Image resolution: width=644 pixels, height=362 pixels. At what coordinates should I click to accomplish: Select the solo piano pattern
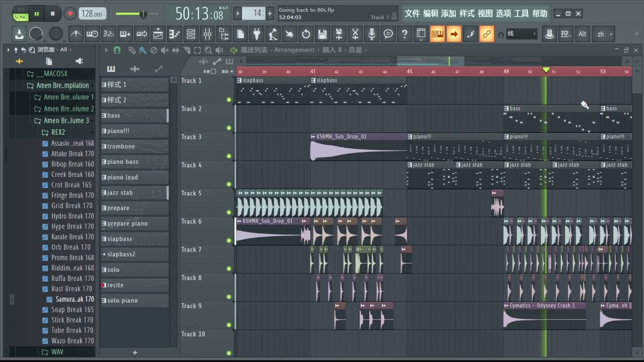tap(135, 301)
